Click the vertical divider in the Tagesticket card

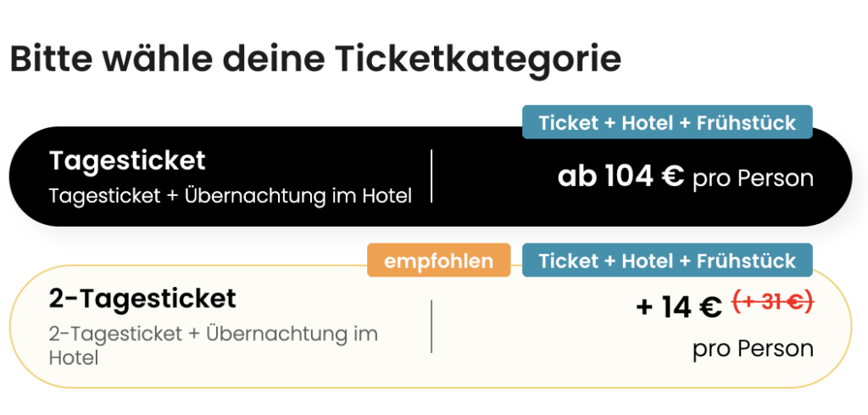coord(431,177)
